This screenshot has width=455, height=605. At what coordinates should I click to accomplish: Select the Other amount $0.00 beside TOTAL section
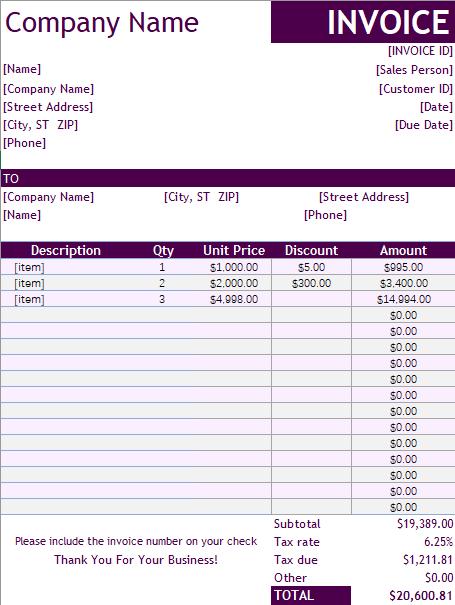click(x=439, y=578)
